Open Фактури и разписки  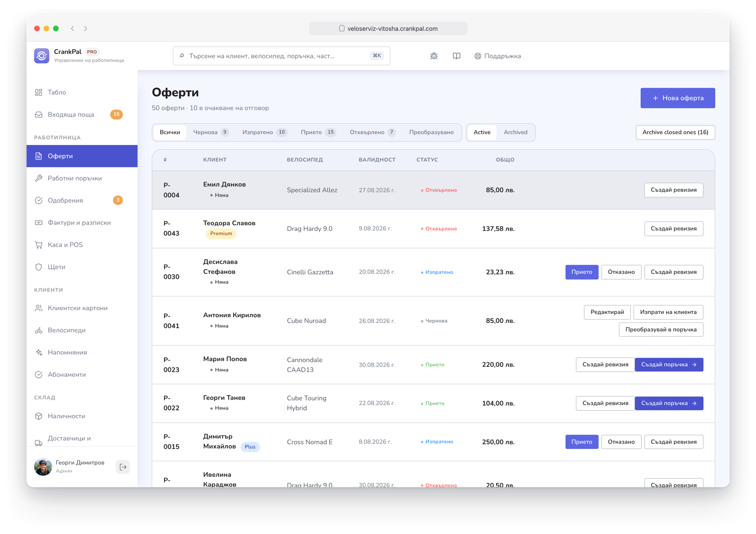pyautogui.click(x=82, y=223)
